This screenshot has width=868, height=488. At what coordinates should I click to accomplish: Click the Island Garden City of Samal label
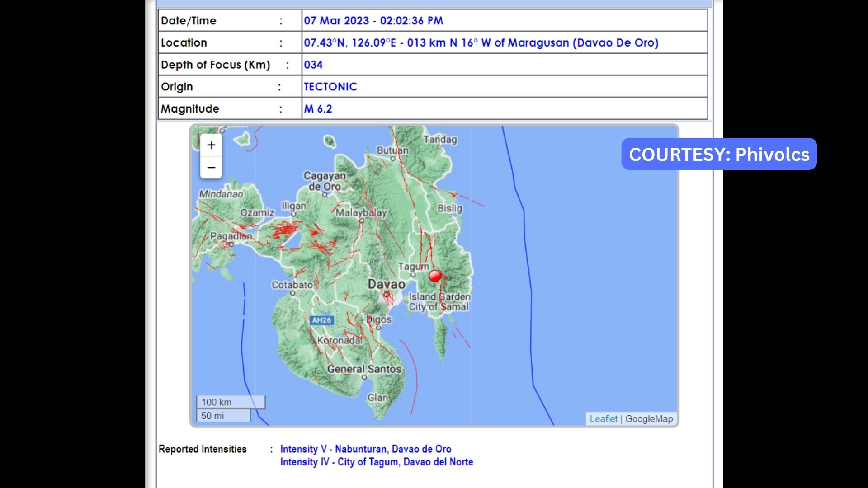pos(439,301)
